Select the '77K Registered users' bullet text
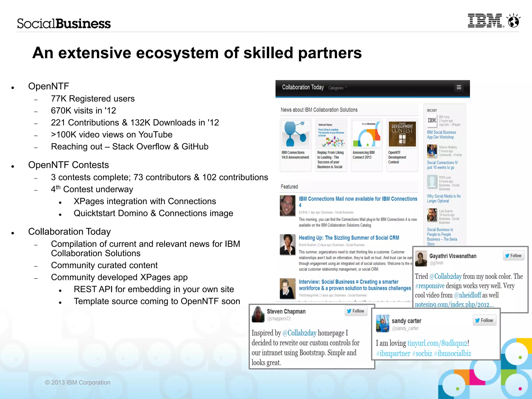This screenshot has width=532, height=399. [x=93, y=99]
